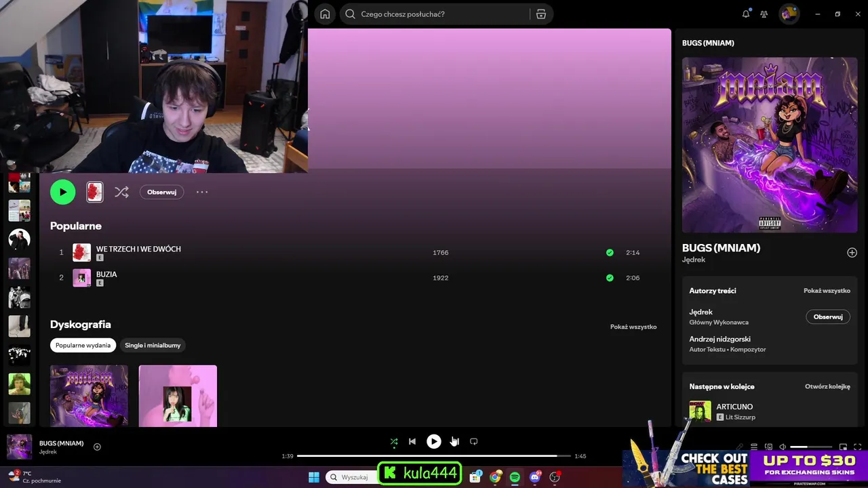Toggle repeat in the player bar

point(474,441)
